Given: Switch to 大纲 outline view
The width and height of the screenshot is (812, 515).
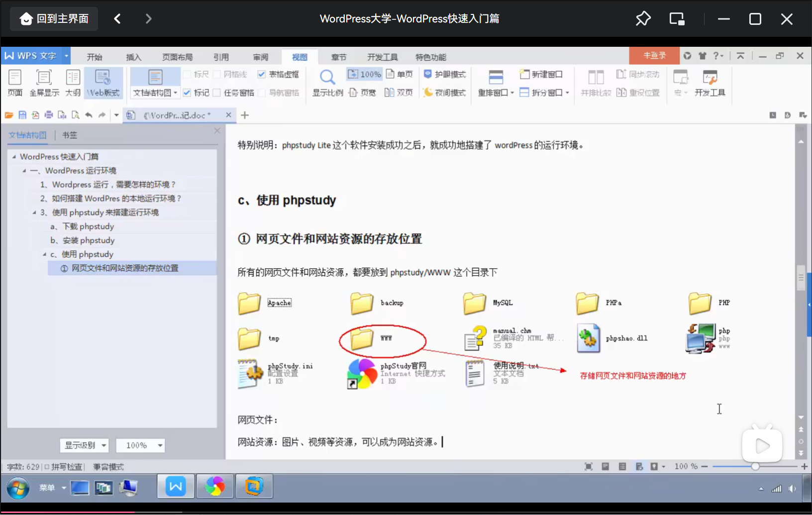Looking at the screenshot, I should (x=73, y=83).
